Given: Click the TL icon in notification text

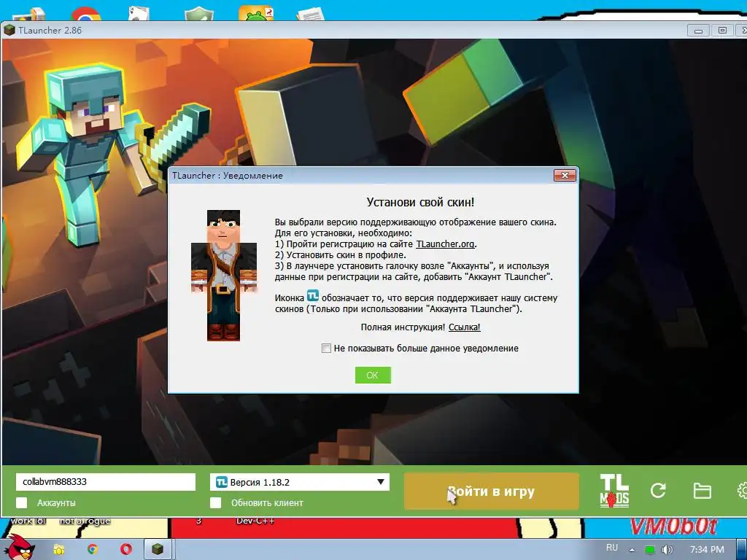Looking at the screenshot, I should [312, 296].
